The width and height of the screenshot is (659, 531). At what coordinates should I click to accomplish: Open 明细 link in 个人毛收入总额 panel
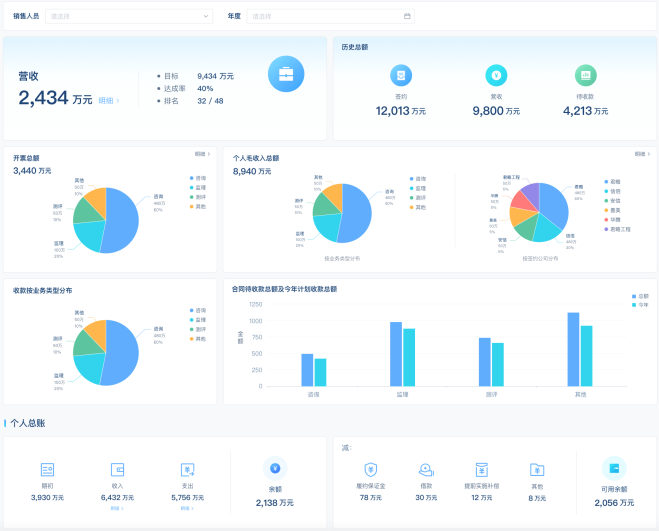coord(641,154)
